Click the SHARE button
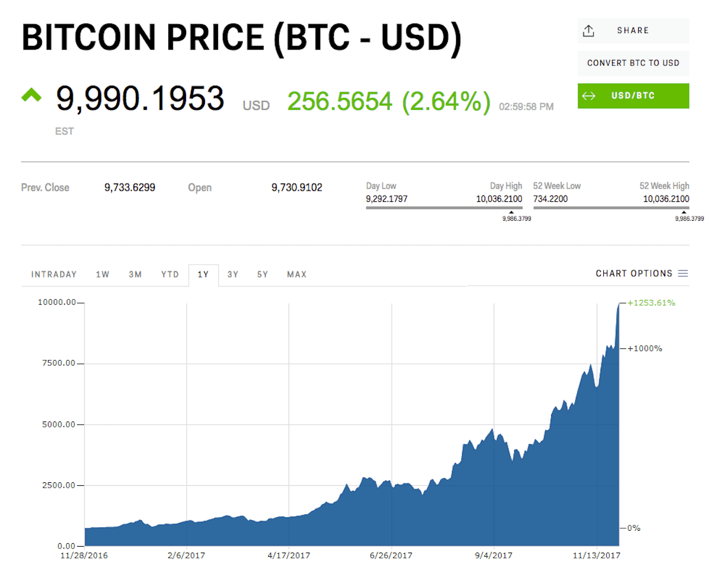 (x=633, y=31)
